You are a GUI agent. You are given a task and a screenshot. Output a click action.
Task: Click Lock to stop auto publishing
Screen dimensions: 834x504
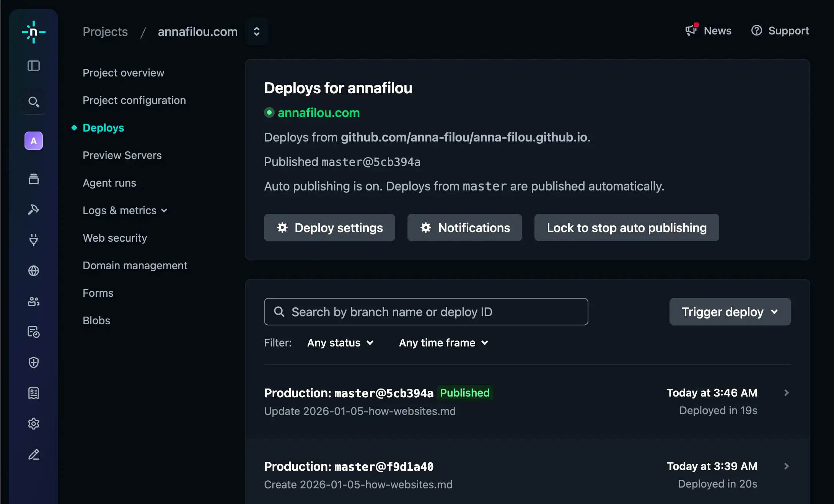coord(626,228)
